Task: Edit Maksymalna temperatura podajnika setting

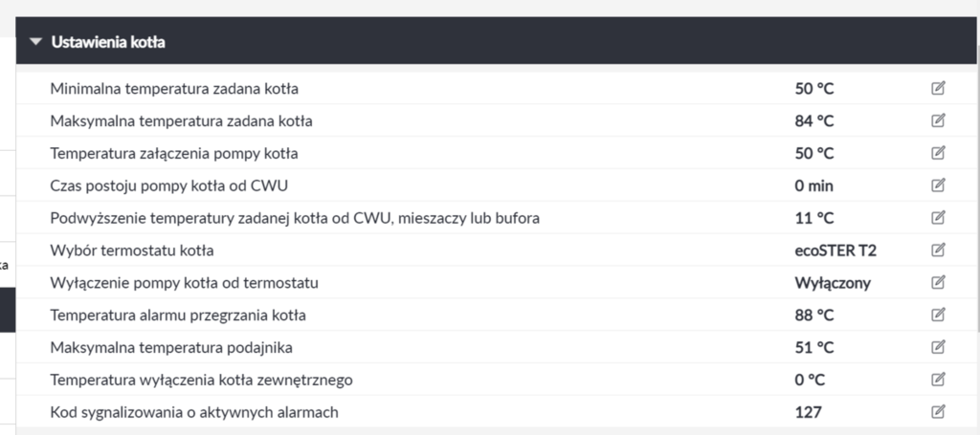Action: tap(938, 347)
